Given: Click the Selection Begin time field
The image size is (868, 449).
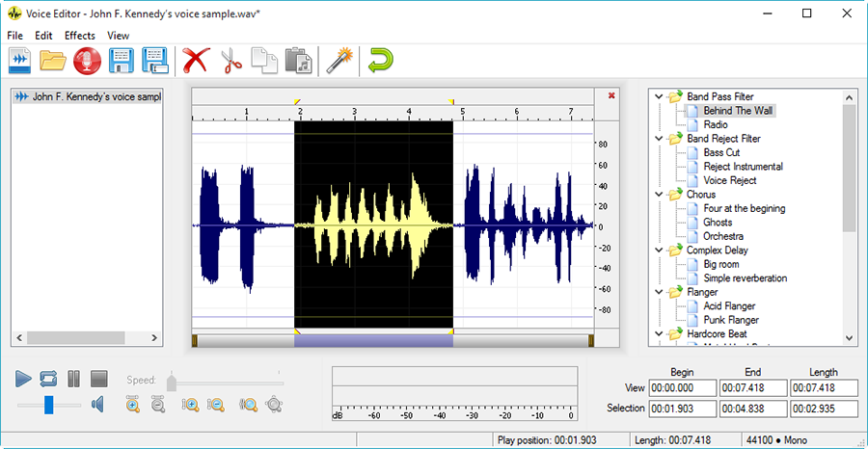Looking at the screenshot, I should tap(682, 409).
